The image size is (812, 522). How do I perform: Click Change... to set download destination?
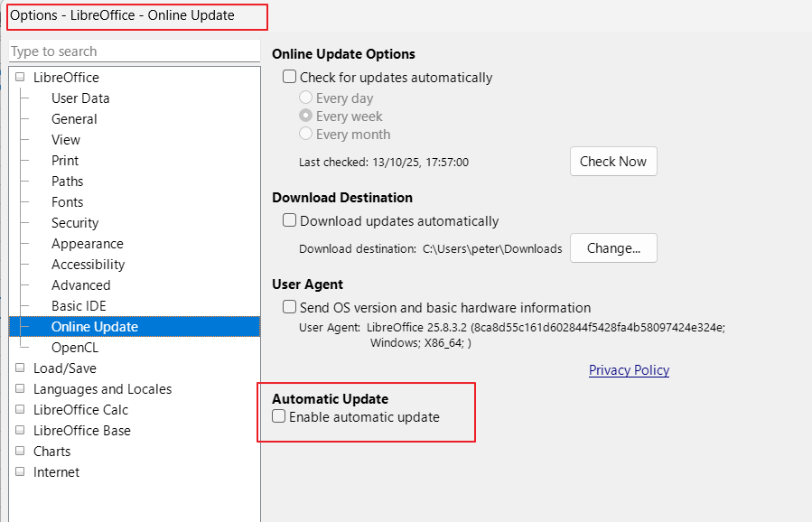point(612,248)
